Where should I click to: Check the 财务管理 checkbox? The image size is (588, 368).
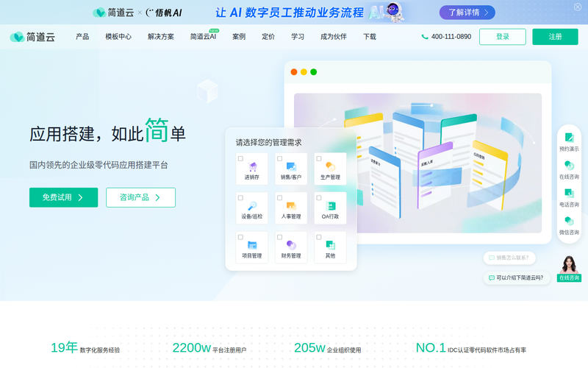click(x=279, y=237)
